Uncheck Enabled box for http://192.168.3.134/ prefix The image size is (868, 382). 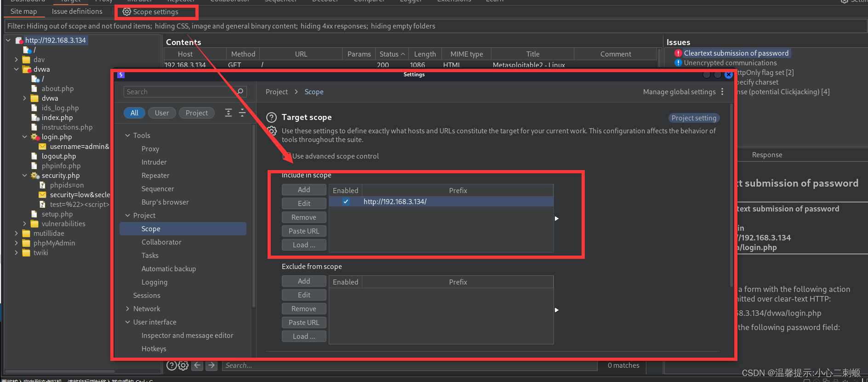coord(346,201)
